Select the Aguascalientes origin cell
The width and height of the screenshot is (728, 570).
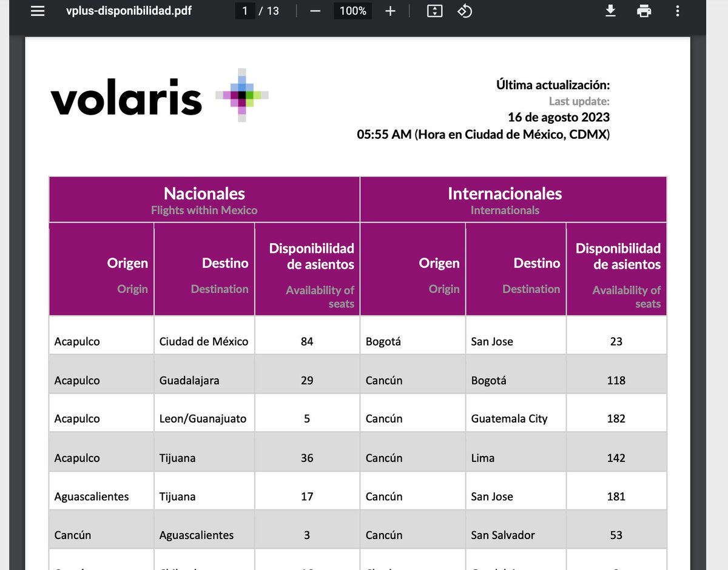(101, 491)
